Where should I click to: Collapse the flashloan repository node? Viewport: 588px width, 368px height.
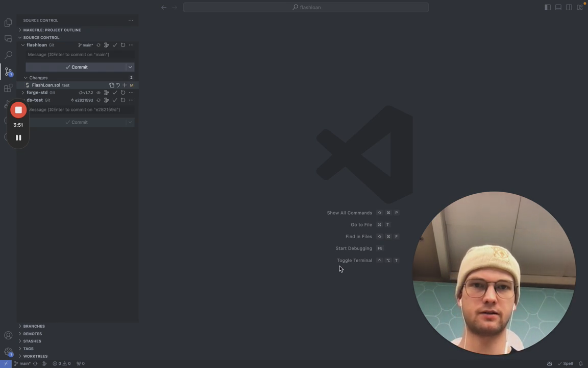tap(23, 45)
